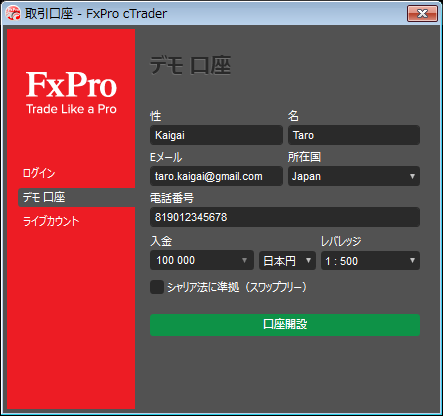Click the Eメール input field
The height and width of the screenshot is (417, 443).
216,176
